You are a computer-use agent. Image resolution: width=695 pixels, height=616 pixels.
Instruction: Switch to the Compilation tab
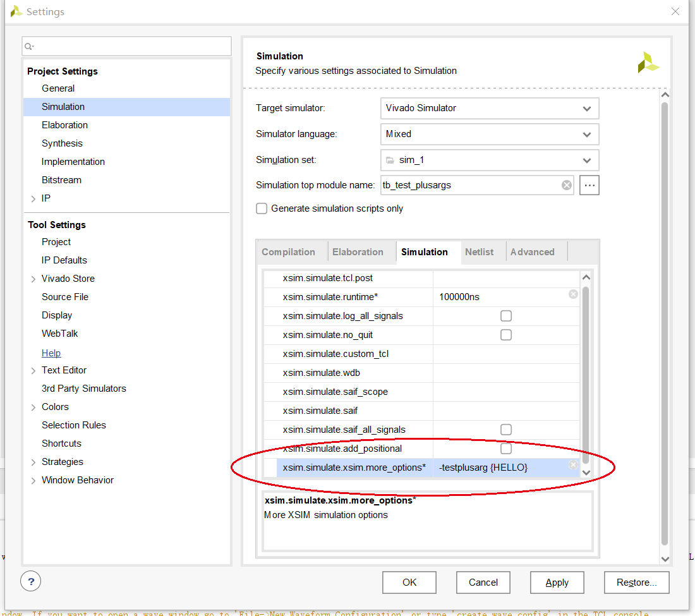click(x=288, y=251)
